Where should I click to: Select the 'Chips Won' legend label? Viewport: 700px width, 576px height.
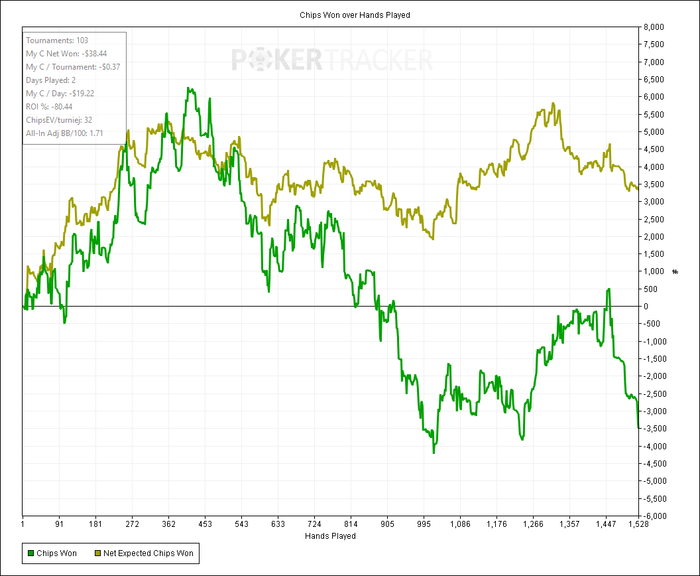(x=57, y=553)
